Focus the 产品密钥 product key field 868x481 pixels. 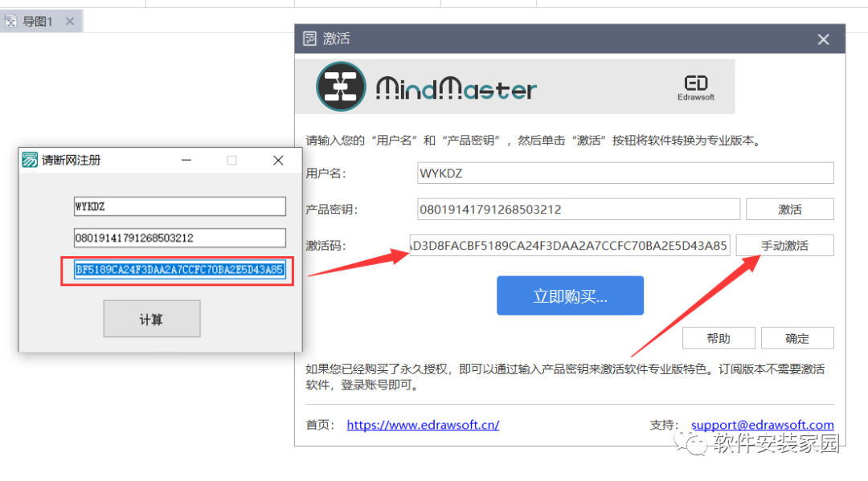click(579, 210)
